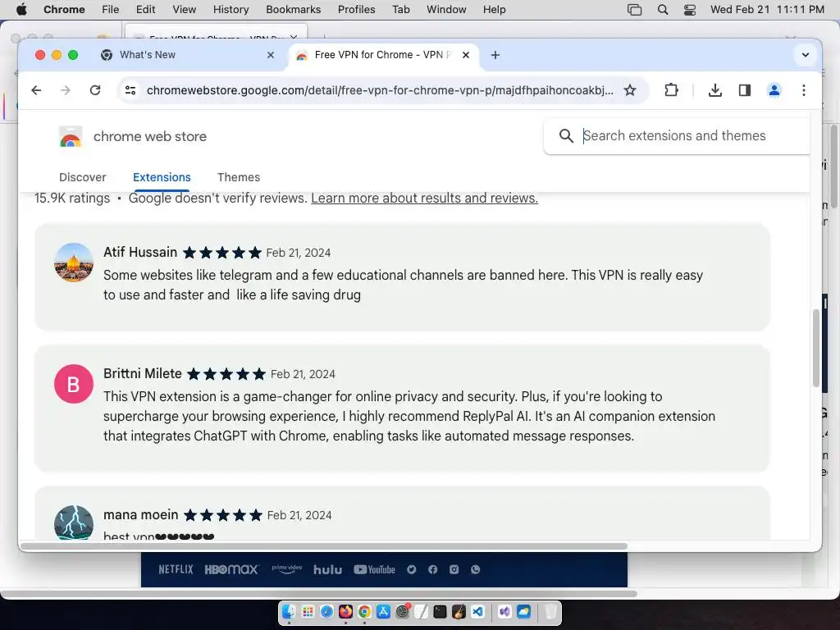This screenshot has height=630, width=840.
Task: Select the Free VPN for Chrome tab
Action: (x=383, y=55)
